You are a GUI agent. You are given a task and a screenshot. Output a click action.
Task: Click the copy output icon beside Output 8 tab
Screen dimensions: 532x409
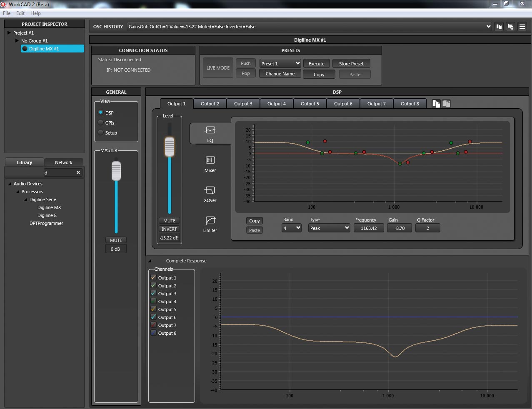tap(436, 104)
